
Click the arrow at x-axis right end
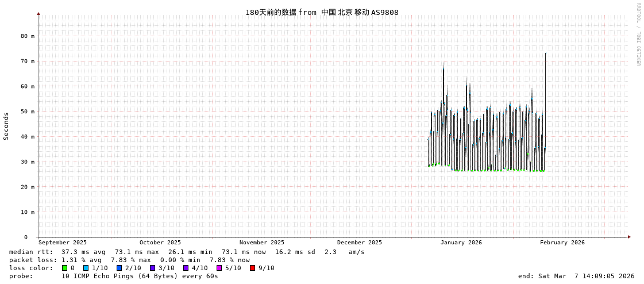[629, 237]
